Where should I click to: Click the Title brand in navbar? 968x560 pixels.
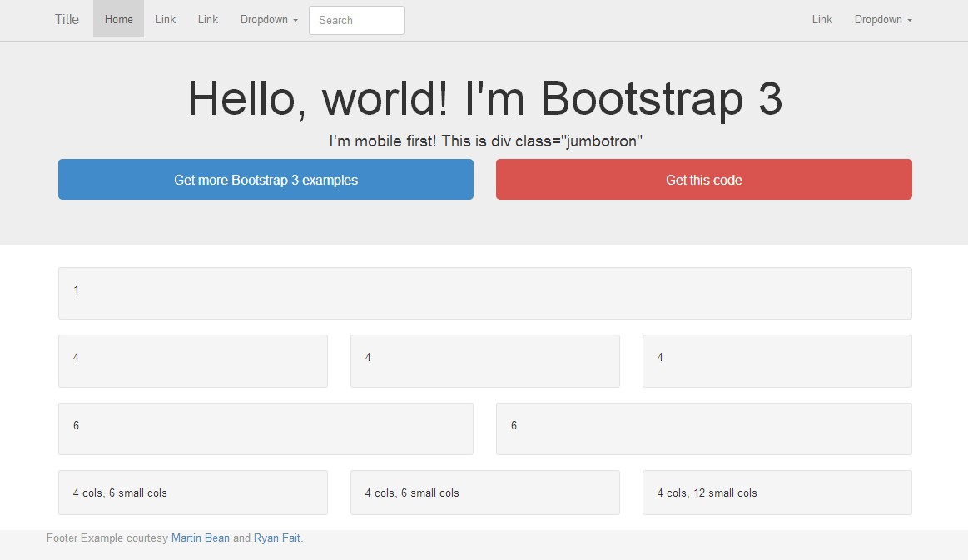tap(67, 20)
